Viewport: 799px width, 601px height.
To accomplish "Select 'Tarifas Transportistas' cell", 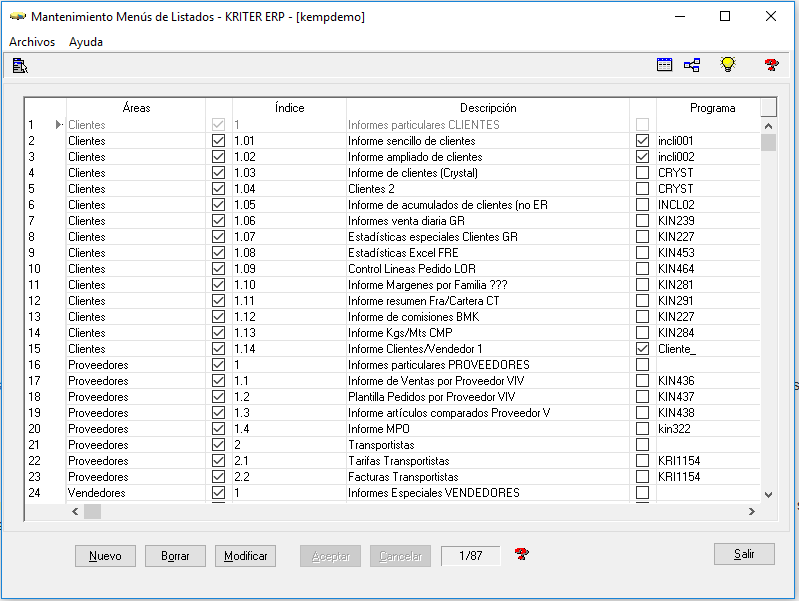I will coord(488,461).
